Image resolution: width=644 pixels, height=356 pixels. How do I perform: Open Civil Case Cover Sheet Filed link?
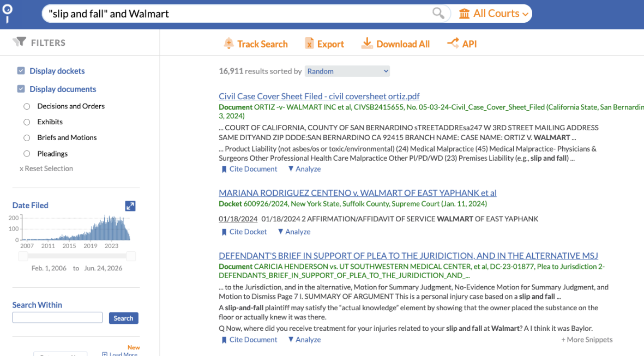(x=319, y=96)
